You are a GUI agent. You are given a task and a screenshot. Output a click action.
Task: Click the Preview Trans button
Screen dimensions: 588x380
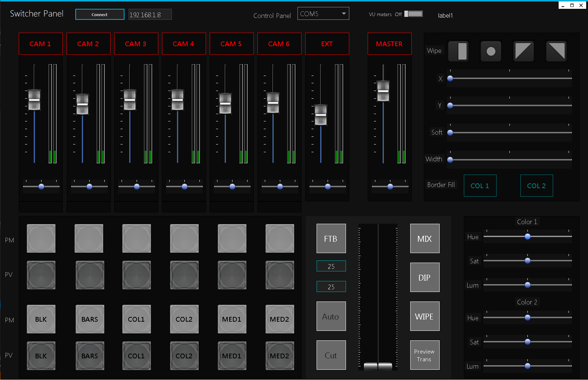click(x=425, y=355)
